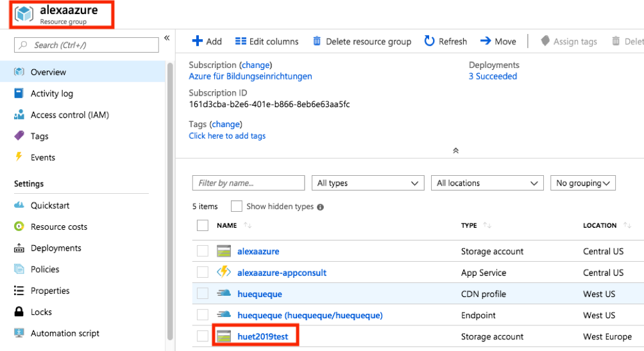644x351 pixels.
Task: Click the huequeque endpoint cloud icon
Action: 224,314
